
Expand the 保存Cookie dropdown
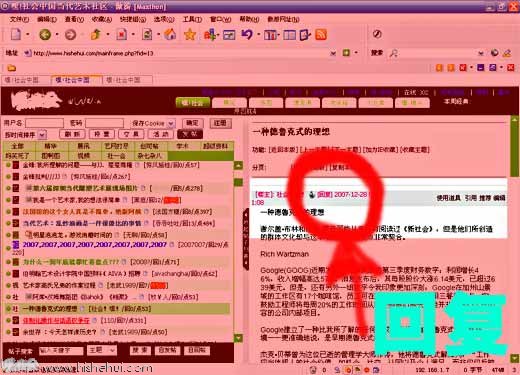tap(171, 124)
